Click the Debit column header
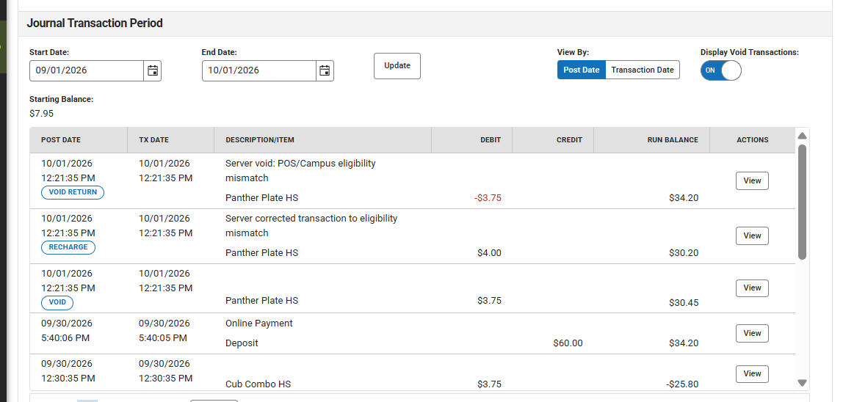868x402 pixels. (471, 140)
